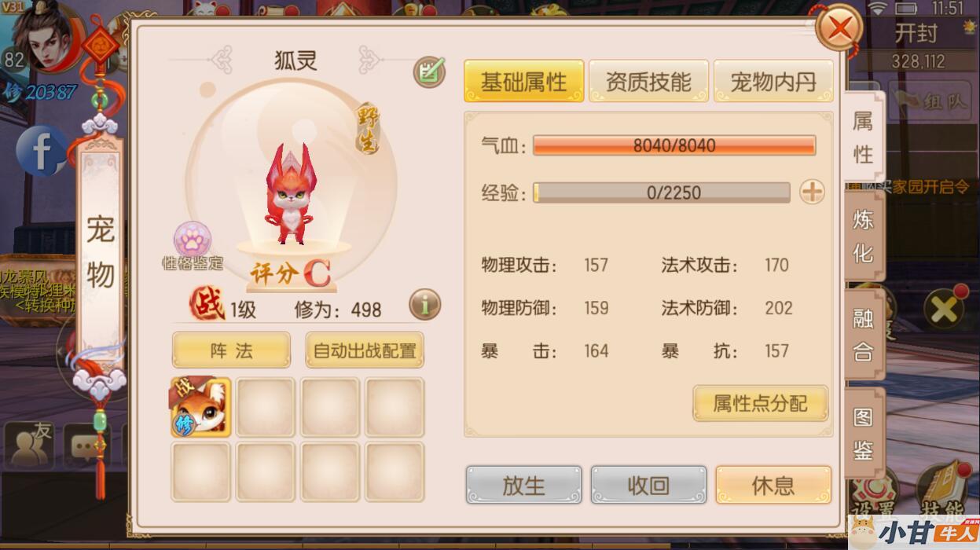980x550 pixels.
Task: Select 基础属性 tab
Action: pyautogui.click(x=523, y=82)
